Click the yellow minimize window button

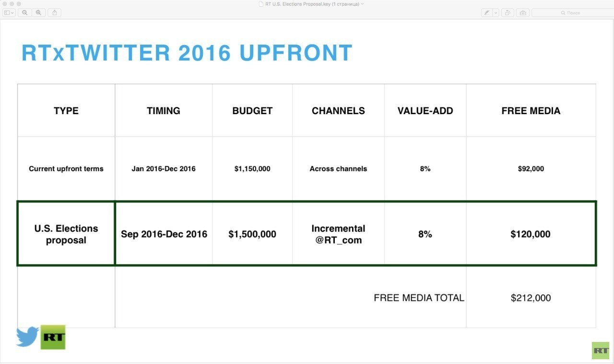click(12, 4)
